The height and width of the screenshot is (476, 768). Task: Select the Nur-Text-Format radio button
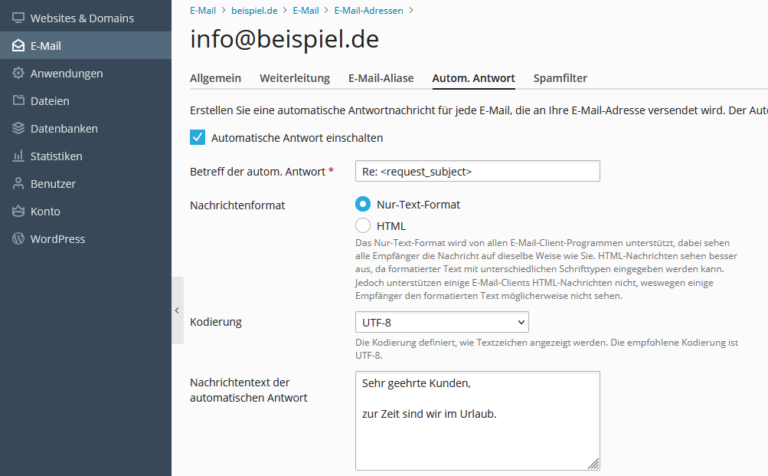[363, 204]
